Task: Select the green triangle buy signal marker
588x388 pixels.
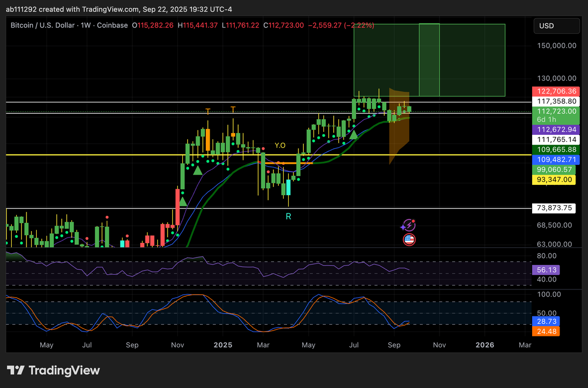Action: [x=354, y=136]
